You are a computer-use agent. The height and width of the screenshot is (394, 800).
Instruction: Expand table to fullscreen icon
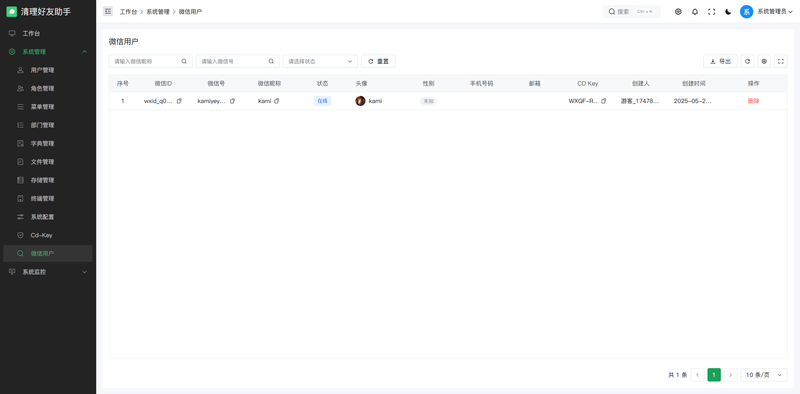click(x=781, y=61)
